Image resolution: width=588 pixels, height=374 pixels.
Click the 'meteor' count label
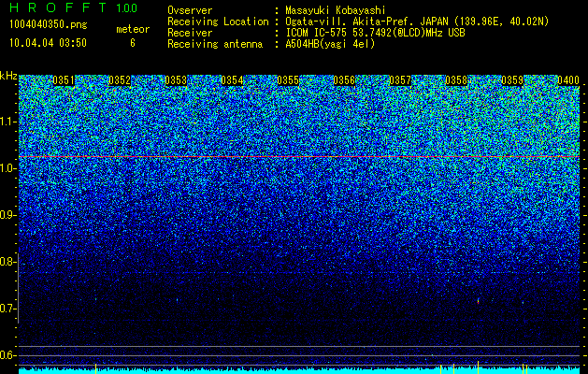click(133, 29)
